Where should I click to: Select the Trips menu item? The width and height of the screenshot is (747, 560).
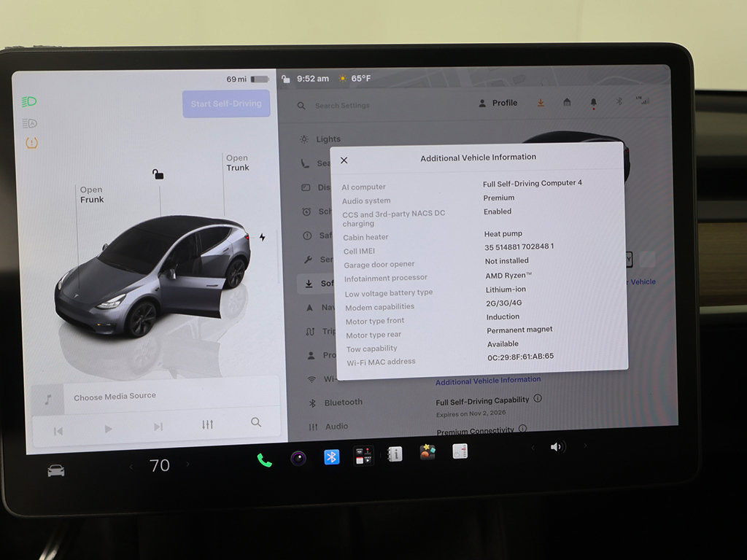tap(321, 332)
